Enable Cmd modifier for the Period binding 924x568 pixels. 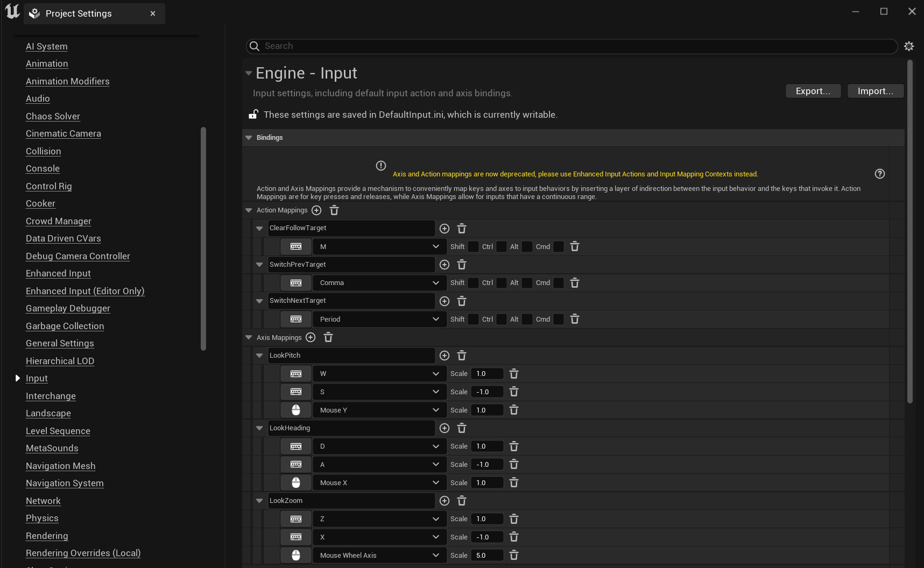tap(559, 319)
